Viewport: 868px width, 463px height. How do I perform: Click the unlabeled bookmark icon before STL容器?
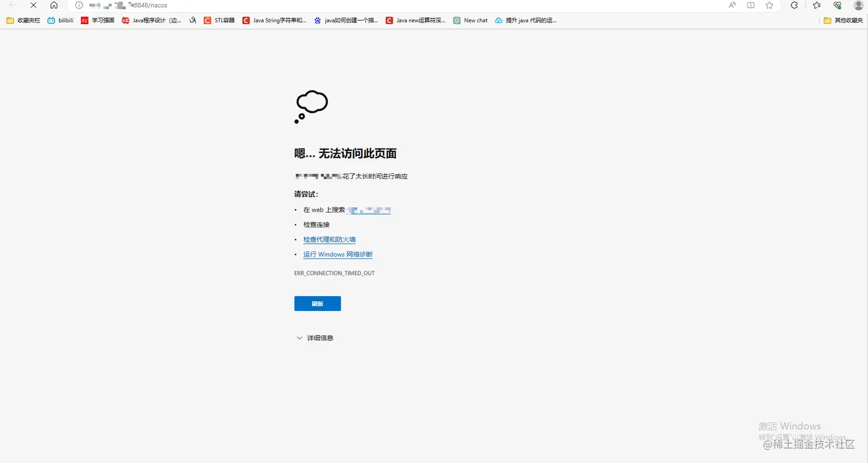click(x=193, y=20)
